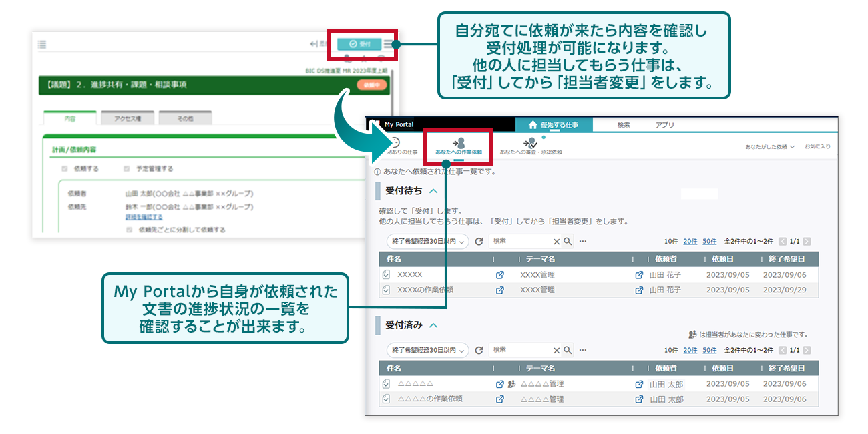Check the box next to XXXXの作業依頼 row
Screen dimensions: 868x434
point(385,288)
